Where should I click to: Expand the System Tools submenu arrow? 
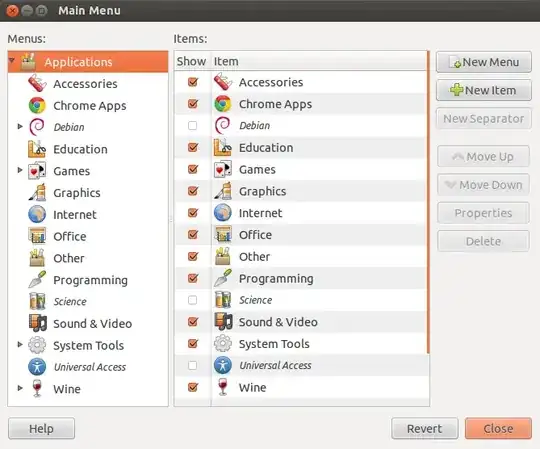pos(20,344)
